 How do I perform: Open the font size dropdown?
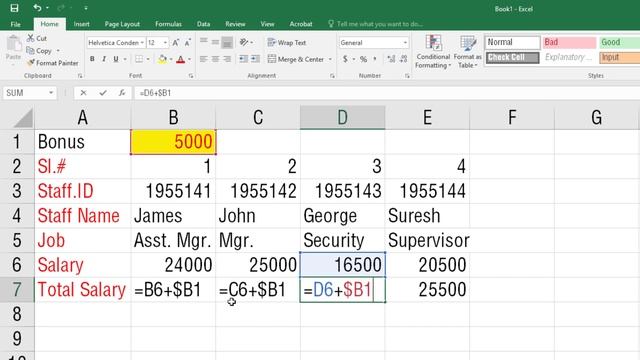click(165, 42)
